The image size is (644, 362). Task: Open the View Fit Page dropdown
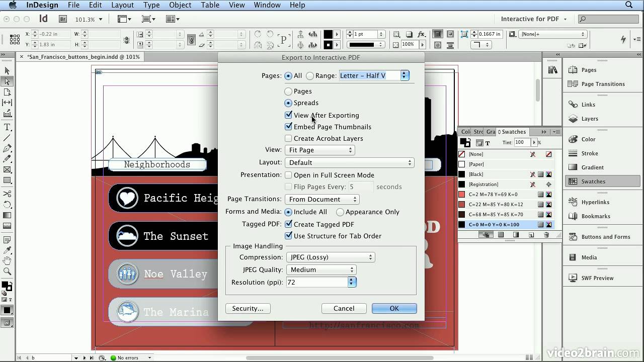click(320, 150)
